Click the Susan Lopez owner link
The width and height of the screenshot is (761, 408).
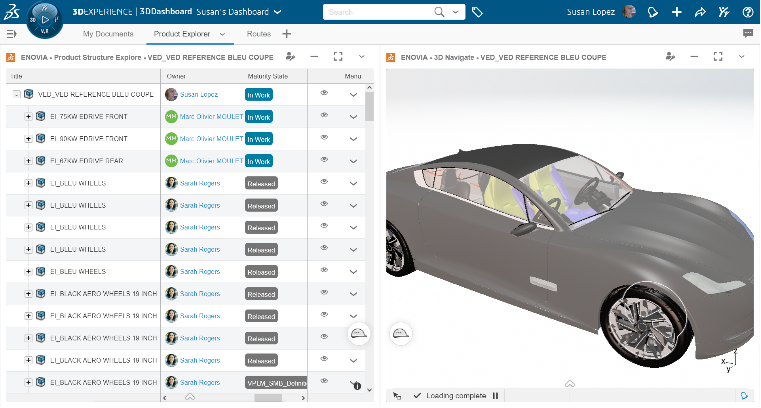201,94
